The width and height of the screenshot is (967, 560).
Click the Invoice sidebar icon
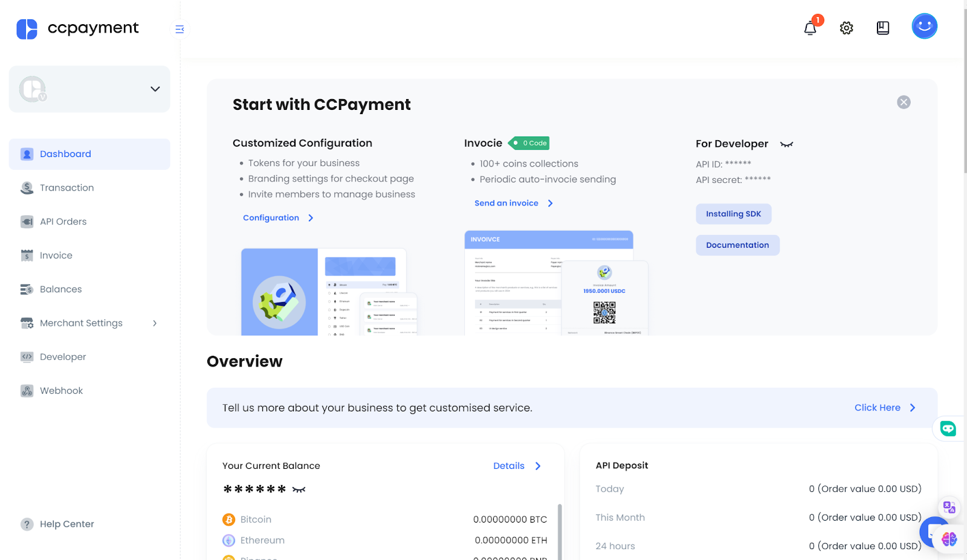tap(27, 256)
